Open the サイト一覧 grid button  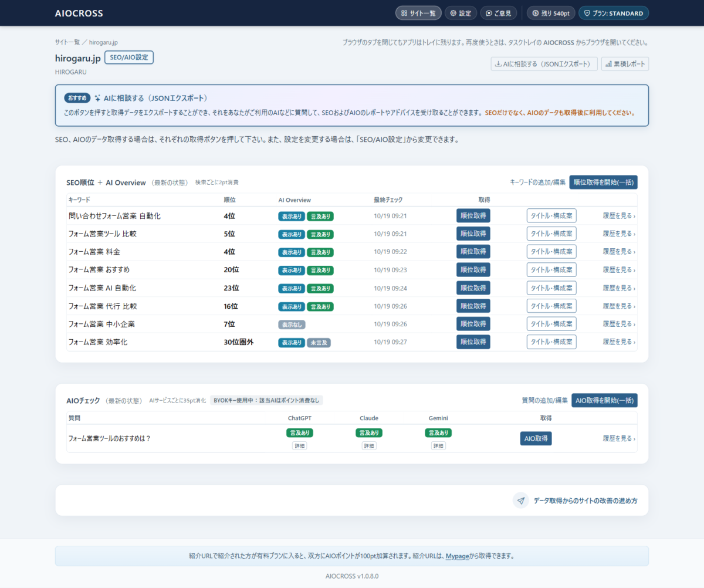418,13
